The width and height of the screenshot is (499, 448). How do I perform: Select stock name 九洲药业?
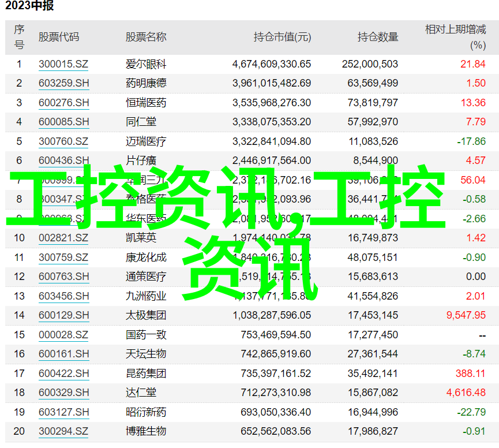(146, 296)
